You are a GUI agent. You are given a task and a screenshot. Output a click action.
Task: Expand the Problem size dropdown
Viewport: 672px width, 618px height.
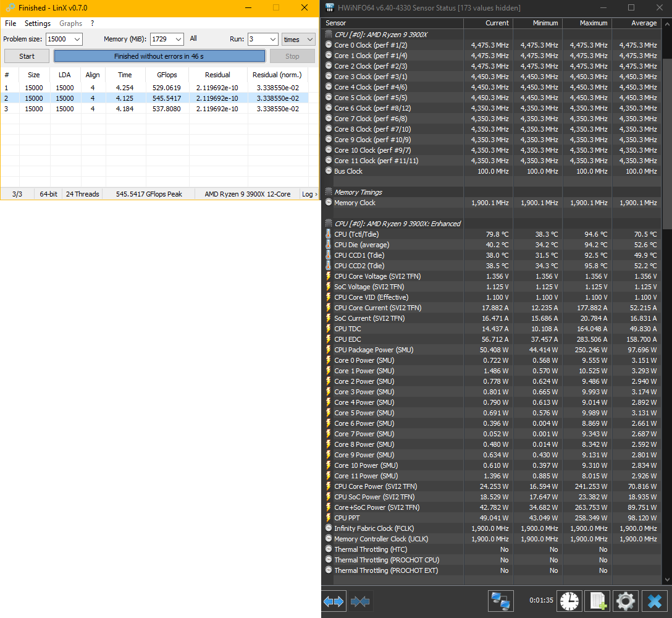click(77, 39)
